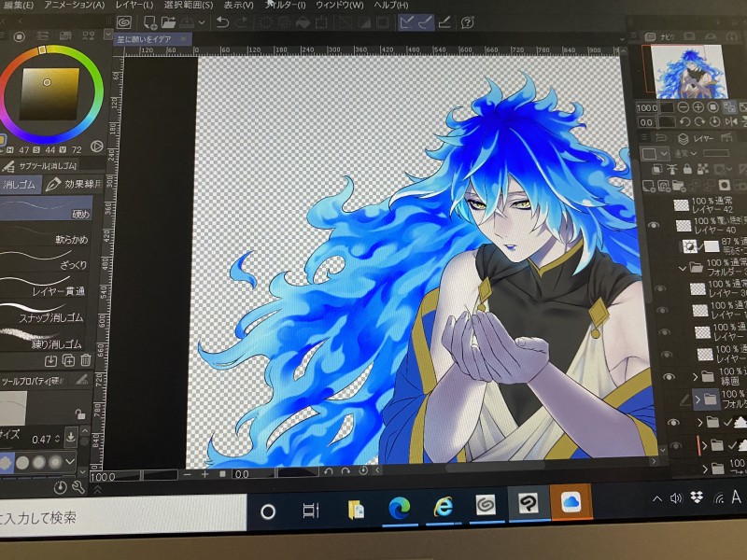747x560 pixels.
Task: Open the iCloud app on taskbar
Action: [571, 502]
